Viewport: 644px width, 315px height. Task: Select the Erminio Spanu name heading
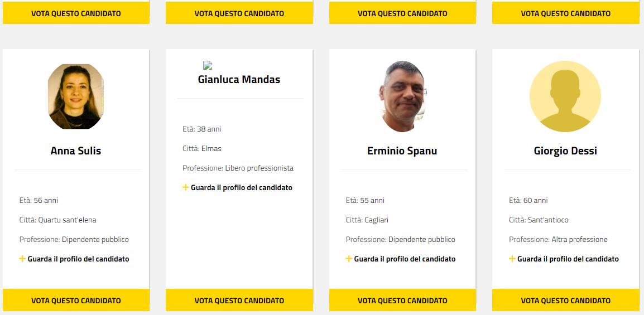pyautogui.click(x=402, y=151)
